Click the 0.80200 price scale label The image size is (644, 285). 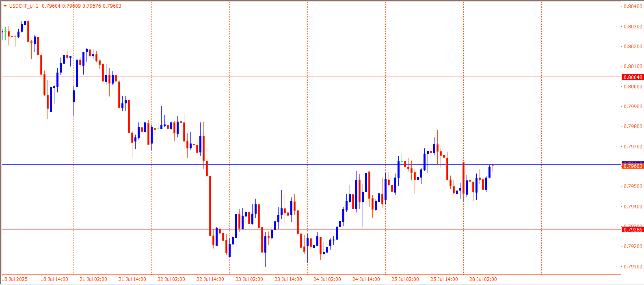pos(633,47)
